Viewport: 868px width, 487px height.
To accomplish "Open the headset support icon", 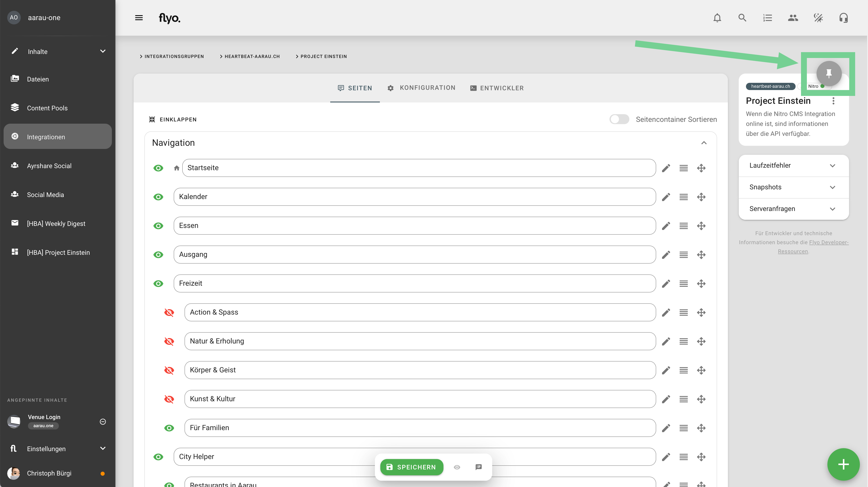I will coord(843,18).
